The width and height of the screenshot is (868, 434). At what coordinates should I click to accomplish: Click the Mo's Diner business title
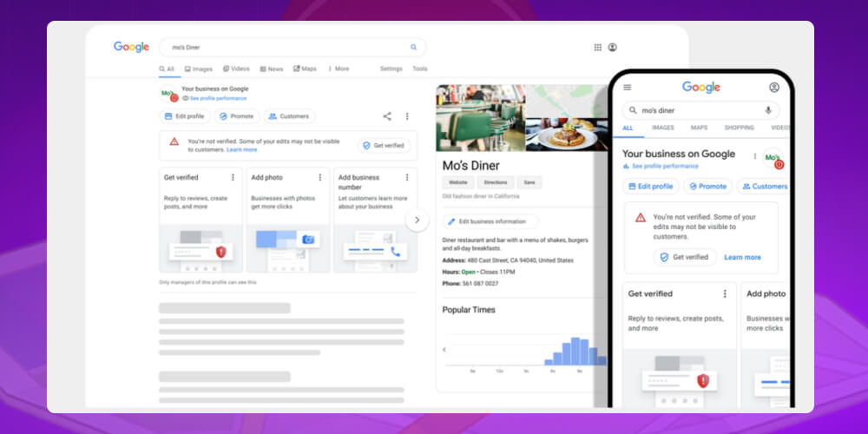[x=471, y=166]
